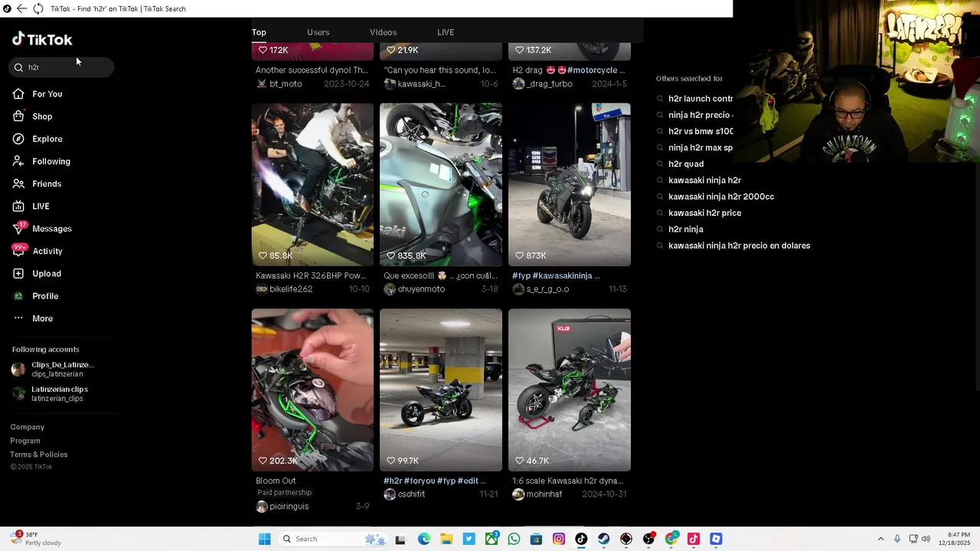This screenshot has width=980, height=551.
Task: Expand Terms & Policies footer section
Action: coord(39,455)
